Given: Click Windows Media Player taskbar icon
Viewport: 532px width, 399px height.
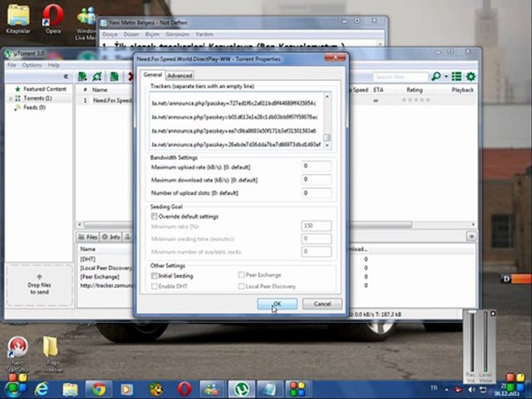Looking at the screenshot, I should click(127, 389).
